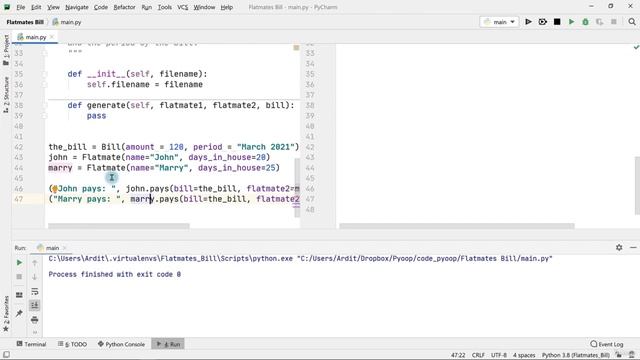Toggle soft-wrap in Run panel

pos(35,291)
